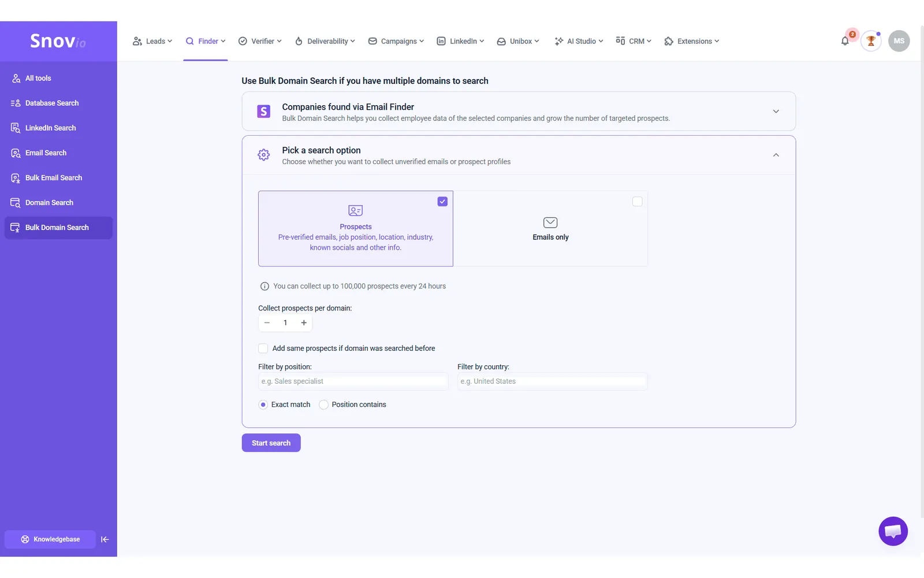924x578 pixels.
Task: Check the Emails only option checkbox
Action: tap(637, 202)
